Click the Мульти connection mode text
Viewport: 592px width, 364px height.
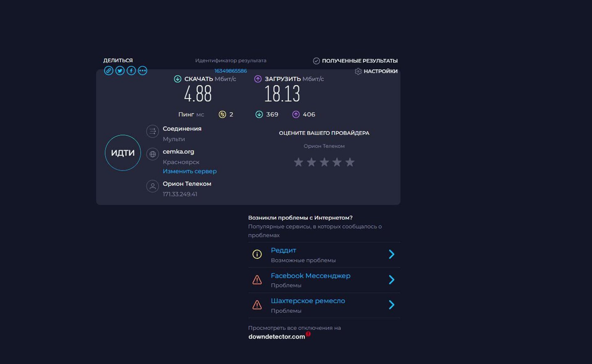click(174, 139)
